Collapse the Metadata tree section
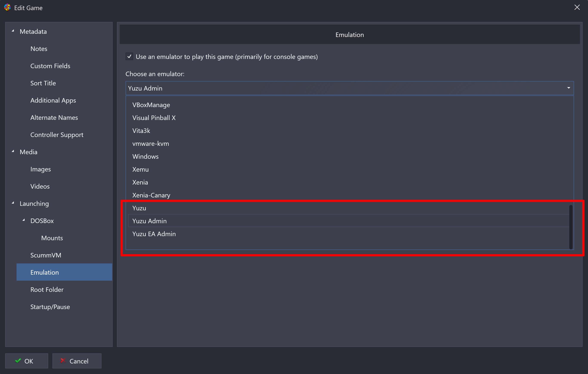This screenshot has height=374, width=588. 13,31
